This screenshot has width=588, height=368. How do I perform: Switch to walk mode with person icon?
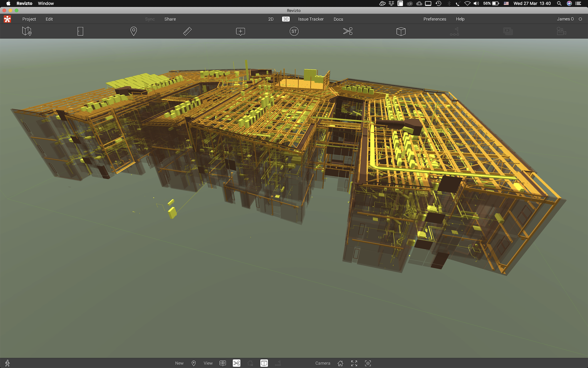point(8,363)
